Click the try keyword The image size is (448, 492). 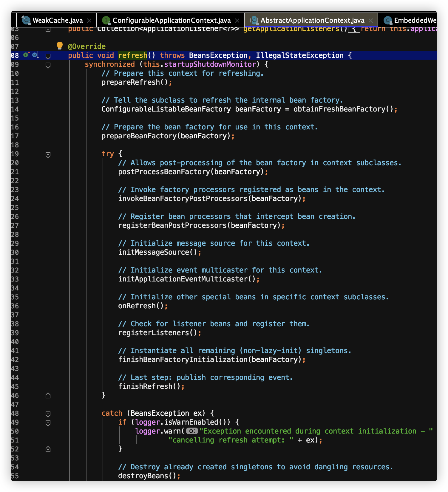coord(108,154)
